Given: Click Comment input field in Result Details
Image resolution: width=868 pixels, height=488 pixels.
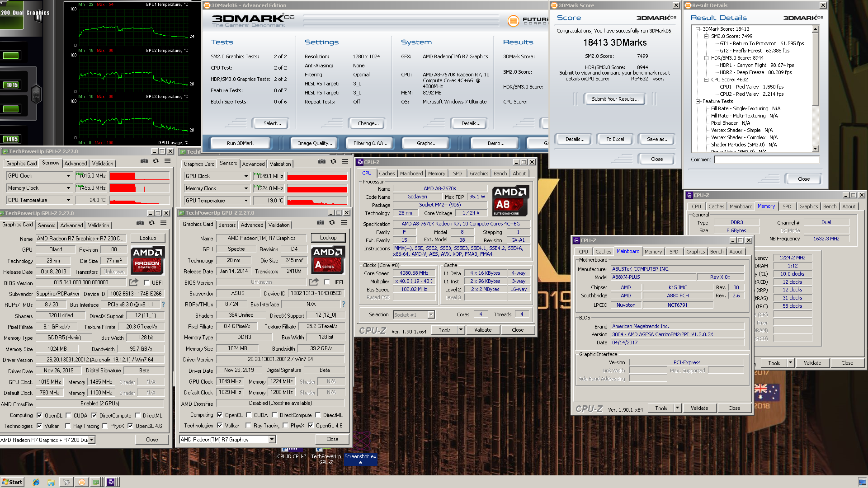Looking at the screenshot, I should click(767, 160).
